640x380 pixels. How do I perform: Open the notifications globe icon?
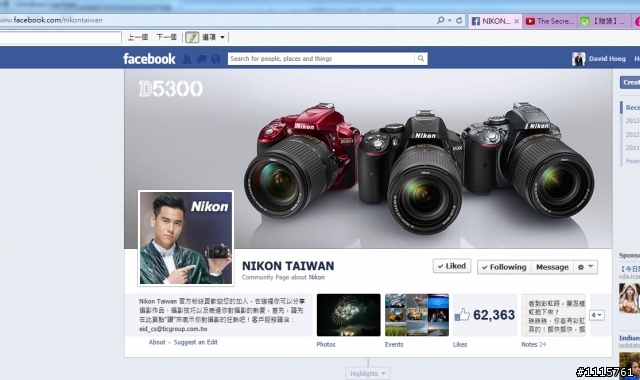(216, 59)
